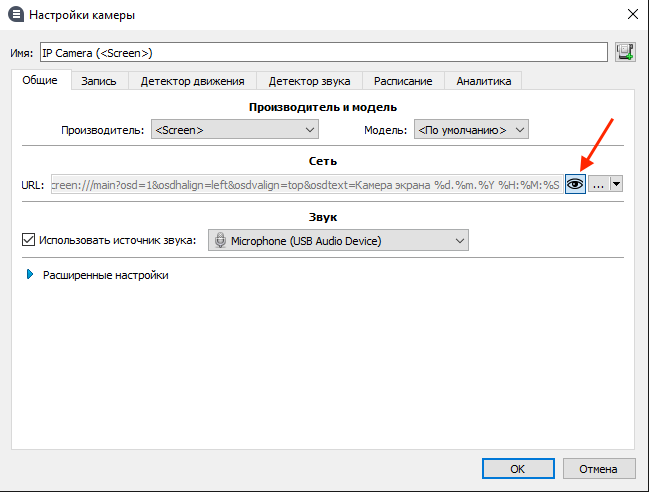Click the camera list icon beside the name field
The image size is (649, 492).
point(626,52)
